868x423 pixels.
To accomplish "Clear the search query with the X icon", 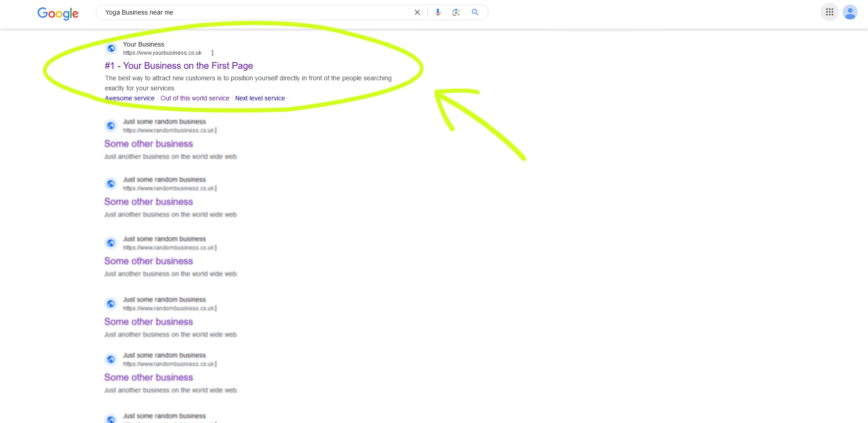I will click(417, 12).
